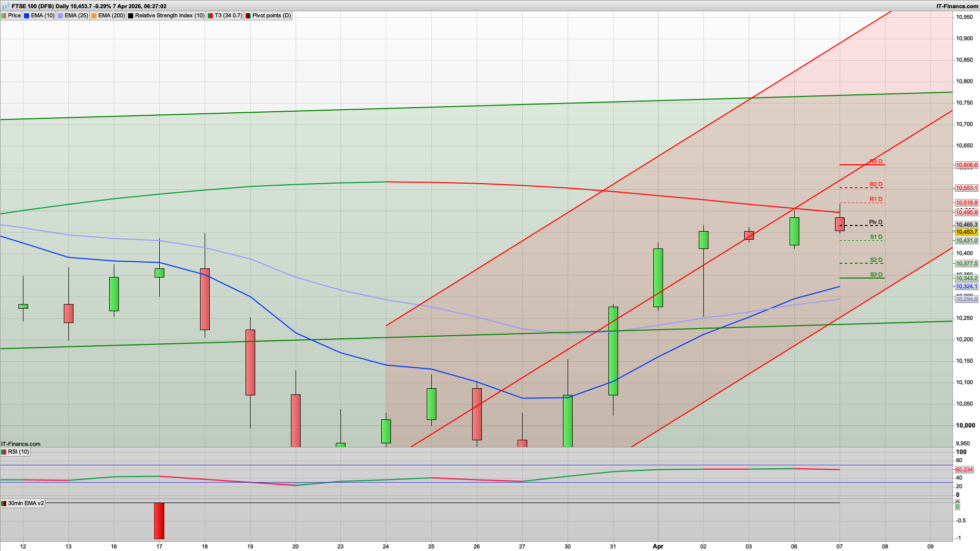Toggle the 30min EMA v2 label
The image size is (980, 551).
[24, 503]
